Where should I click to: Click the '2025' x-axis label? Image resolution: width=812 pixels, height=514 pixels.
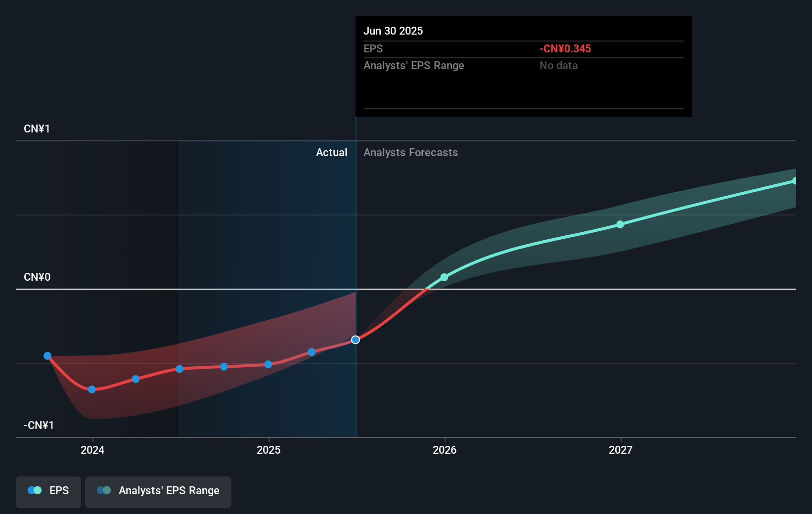pos(269,450)
